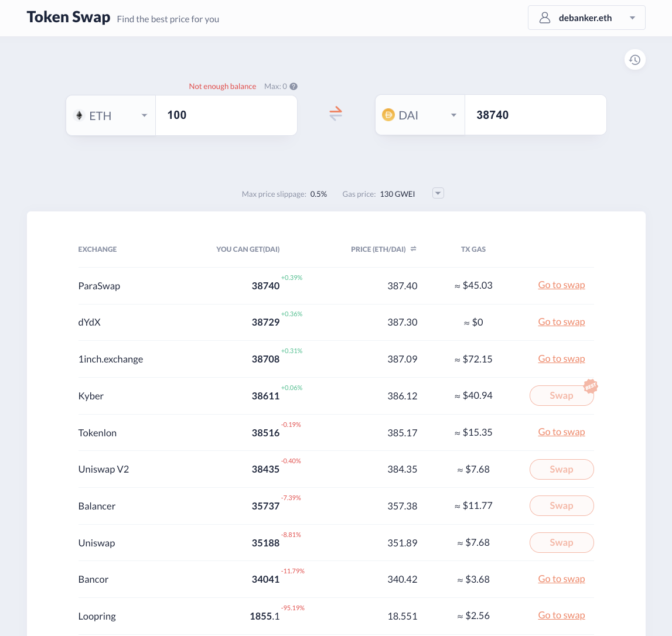The image size is (672, 636).
Task: Click the Swap button for Kyber
Action: coord(561,396)
